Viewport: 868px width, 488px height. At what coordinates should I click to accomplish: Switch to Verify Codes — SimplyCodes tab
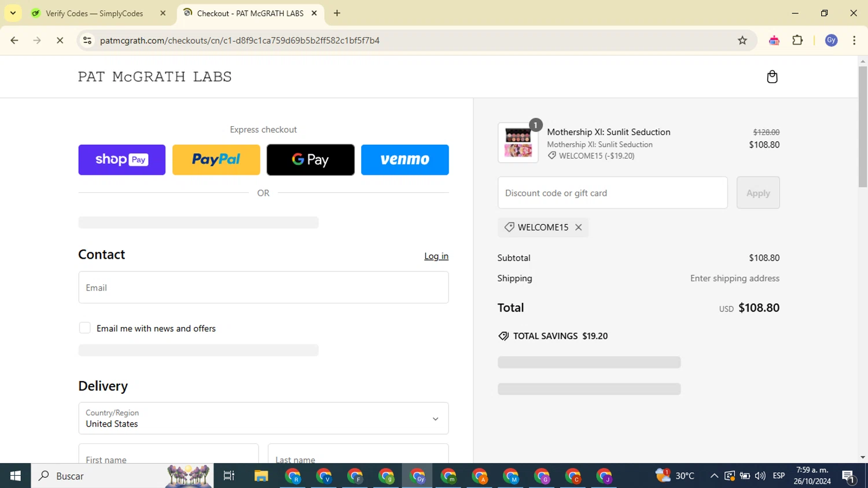tap(94, 13)
